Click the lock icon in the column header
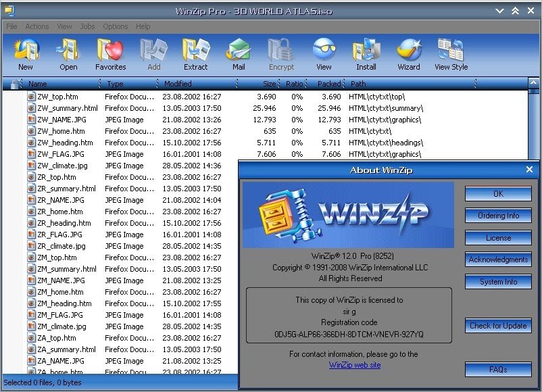Viewport: 542px width, 392px height. (x=15, y=84)
